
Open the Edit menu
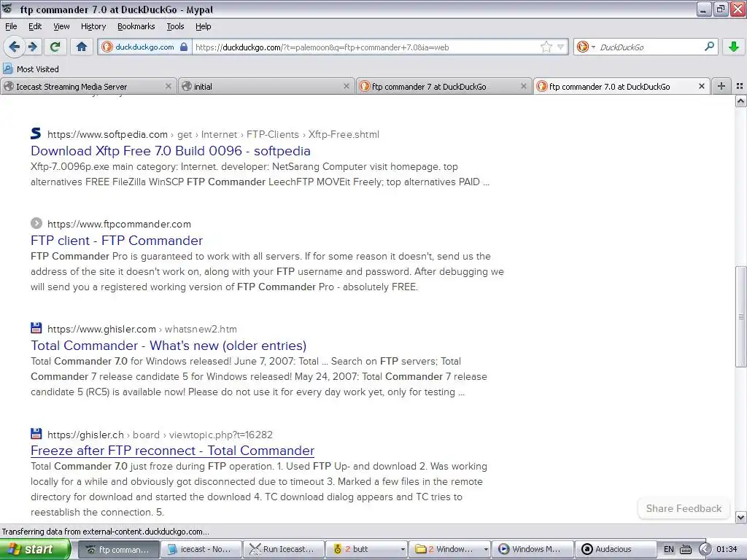tap(35, 26)
